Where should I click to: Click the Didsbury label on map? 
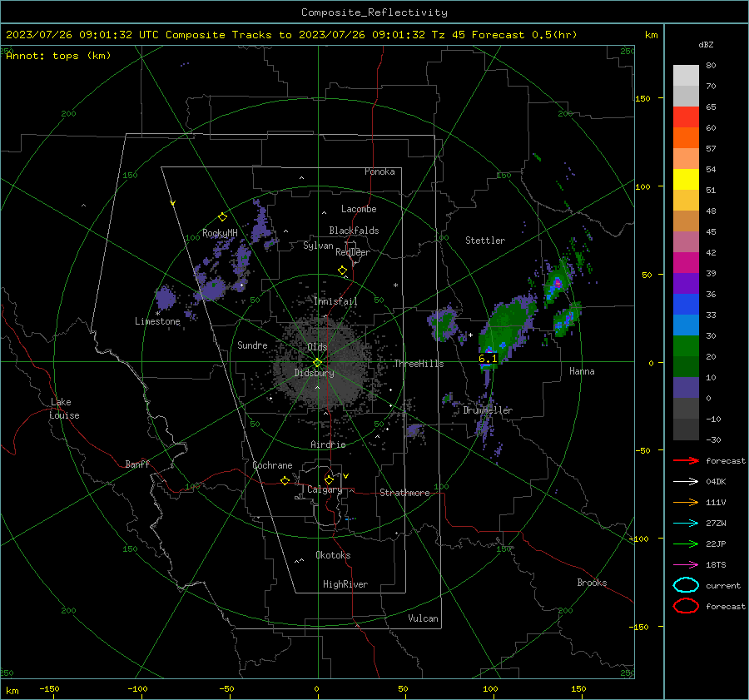click(x=314, y=373)
